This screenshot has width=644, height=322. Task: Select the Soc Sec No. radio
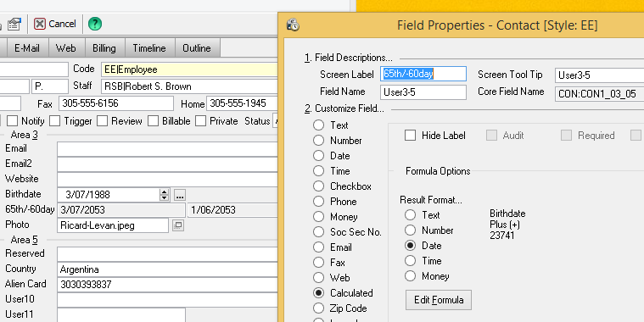(x=319, y=232)
